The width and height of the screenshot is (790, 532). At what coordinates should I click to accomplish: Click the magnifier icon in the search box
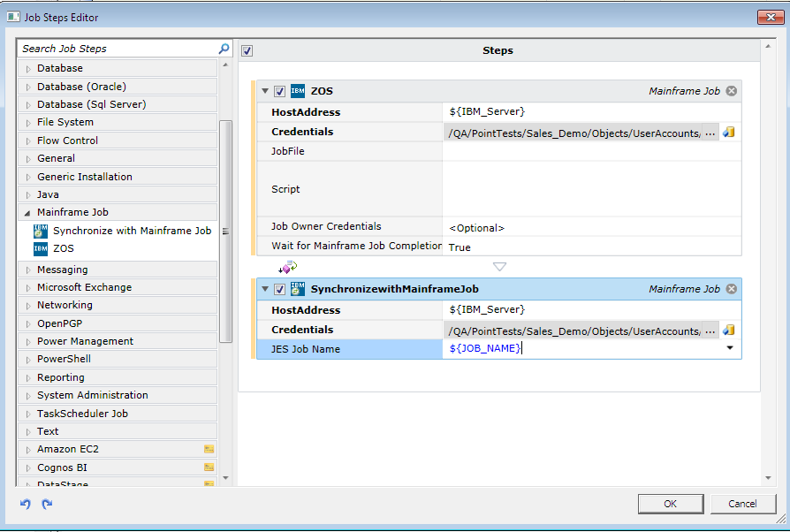coord(224,48)
